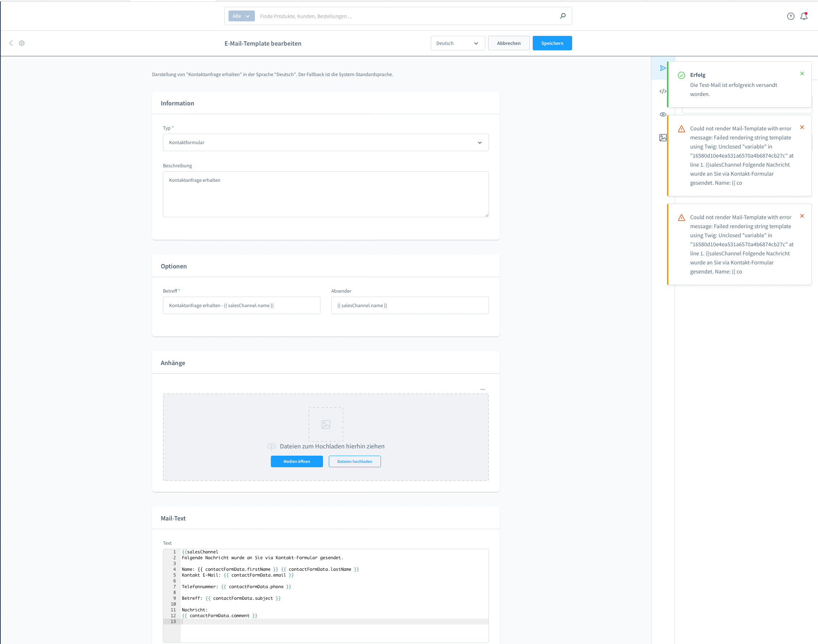The image size is (818, 644).
Task: Open the settings gear icon
Action: [22, 43]
